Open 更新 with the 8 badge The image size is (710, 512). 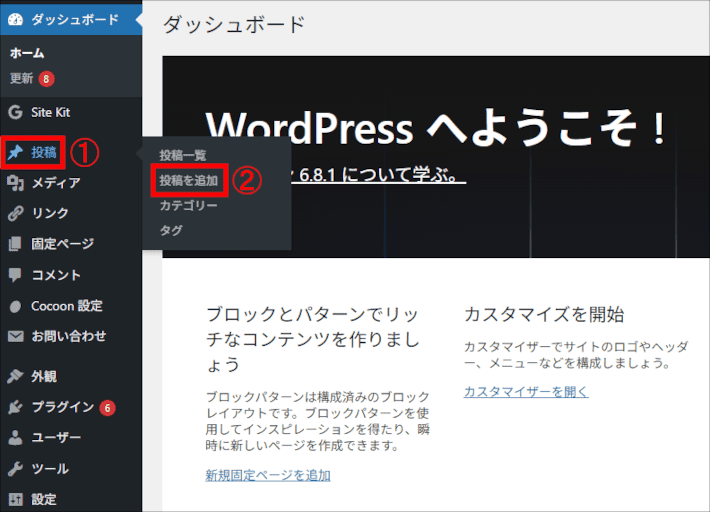pos(22,78)
